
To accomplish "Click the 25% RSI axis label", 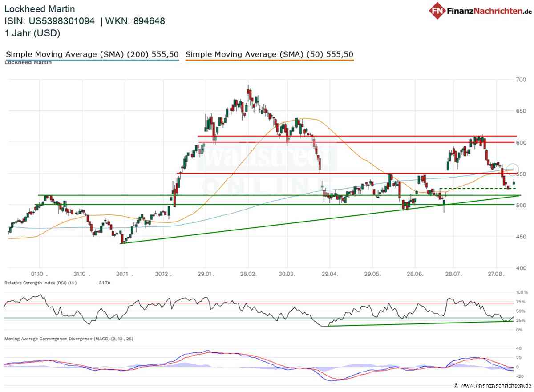I will [x=520, y=320].
